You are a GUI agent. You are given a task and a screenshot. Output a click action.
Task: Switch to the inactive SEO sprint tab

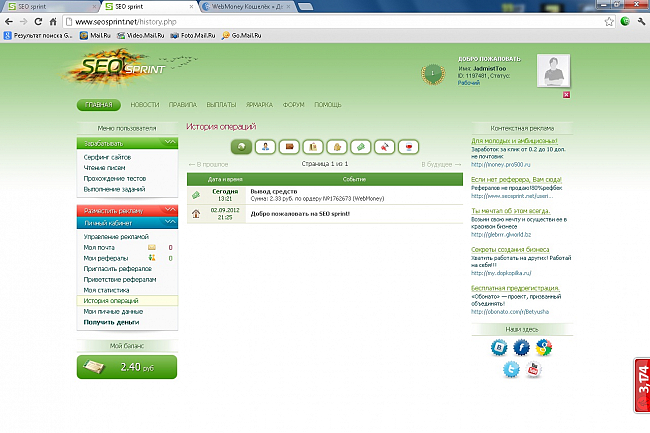52,7
